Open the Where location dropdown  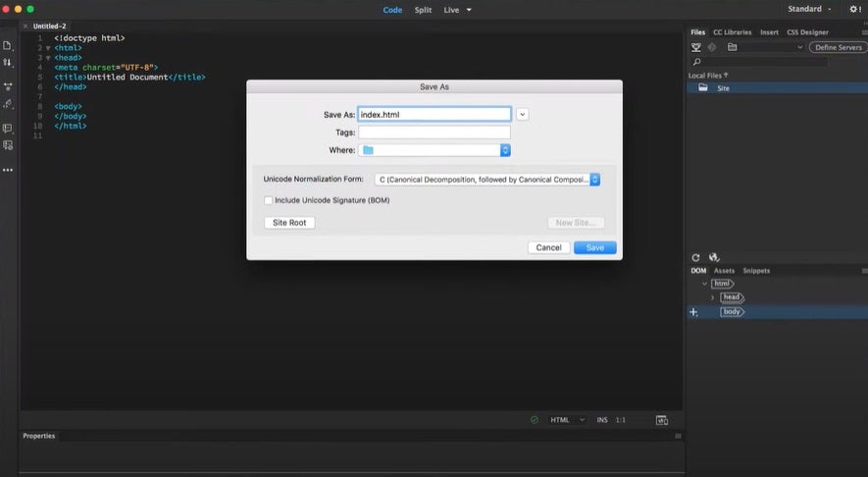[434, 150]
